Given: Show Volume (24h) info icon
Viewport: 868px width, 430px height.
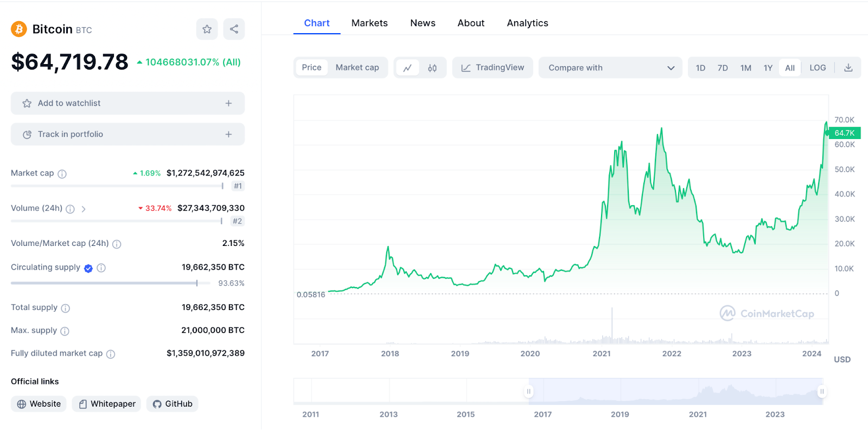Looking at the screenshot, I should point(70,209).
